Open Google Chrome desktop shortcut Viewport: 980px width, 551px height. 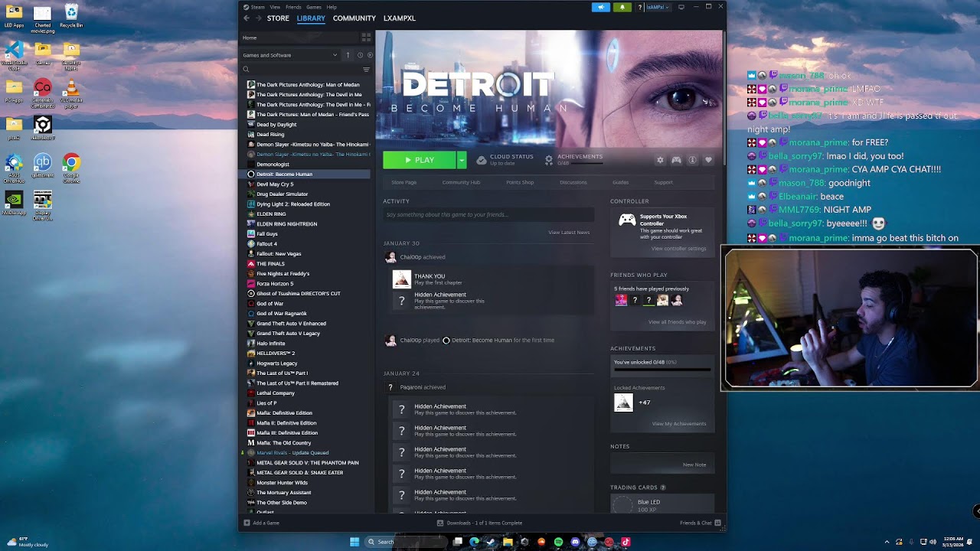point(71,165)
